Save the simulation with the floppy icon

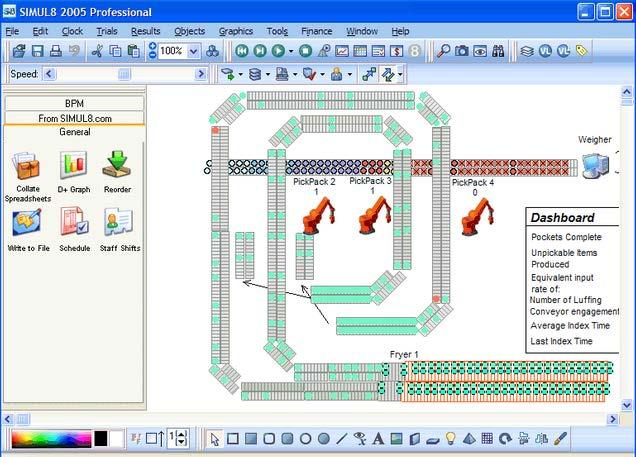coord(38,51)
